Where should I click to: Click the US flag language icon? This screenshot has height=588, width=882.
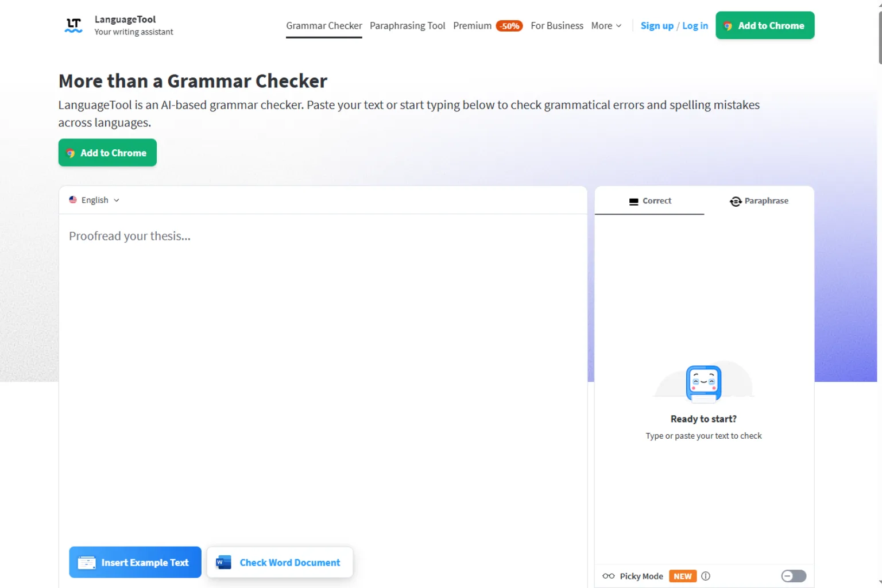pyautogui.click(x=73, y=200)
